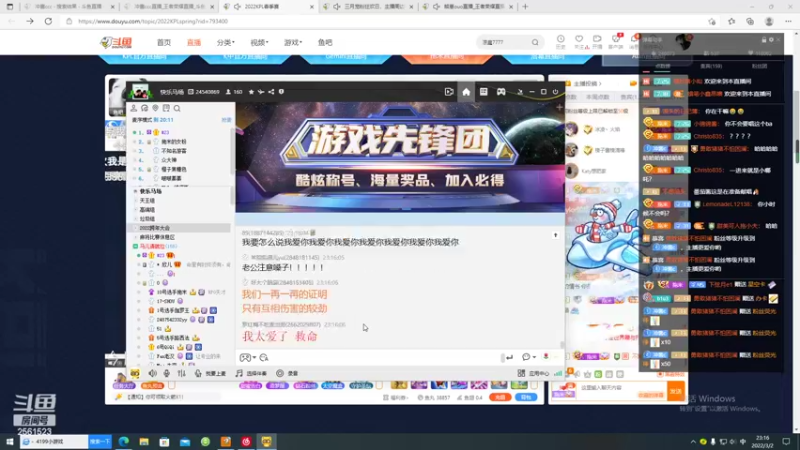Click browser address bar URL
The height and width of the screenshot is (450, 800).
tap(153, 21)
